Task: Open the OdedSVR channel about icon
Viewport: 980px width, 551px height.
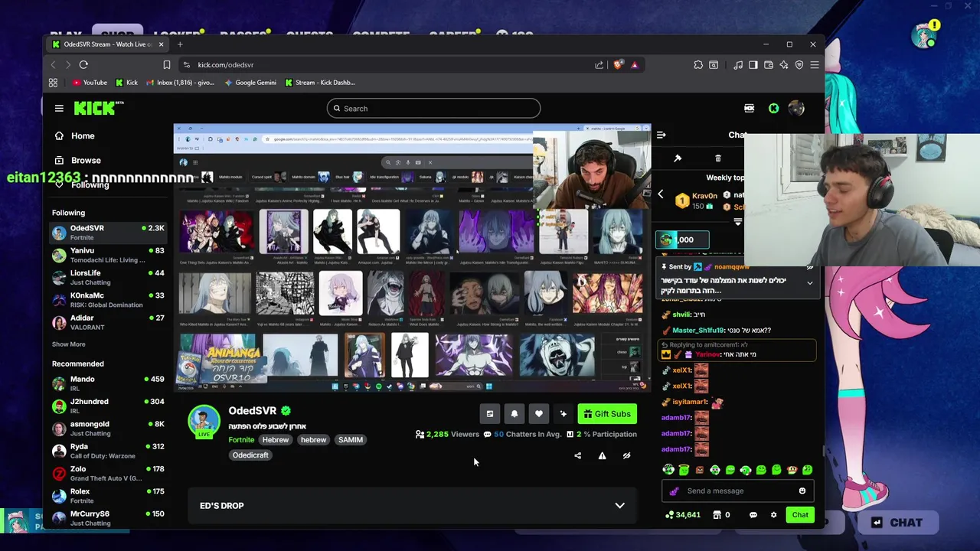Action: (490, 414)
